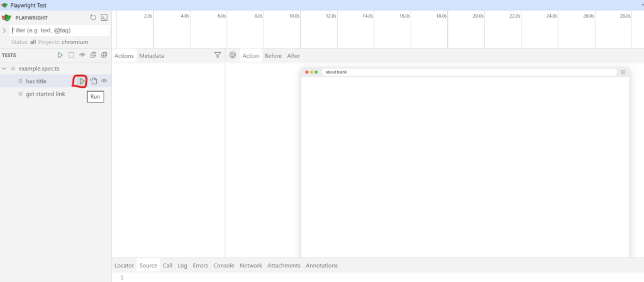This screenshot has height=282, width=644.
Task: Open the Network tab
Action: point(251,266)
